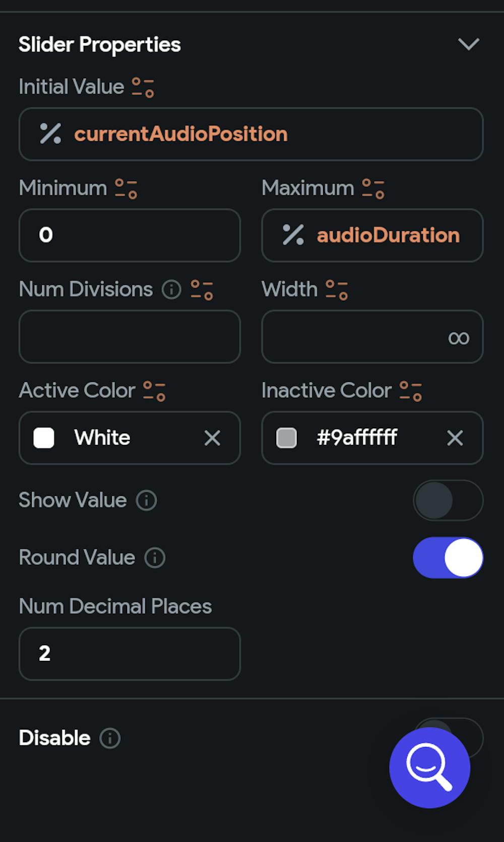Click variable binding icon next to Width
Viewport: 504px width, 842px height.
[x=337, y=290]
